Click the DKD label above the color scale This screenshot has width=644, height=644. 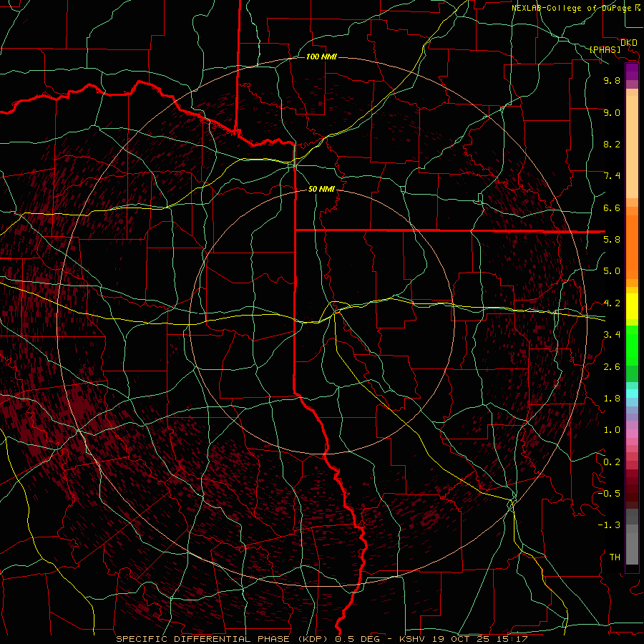pos(629,42)
